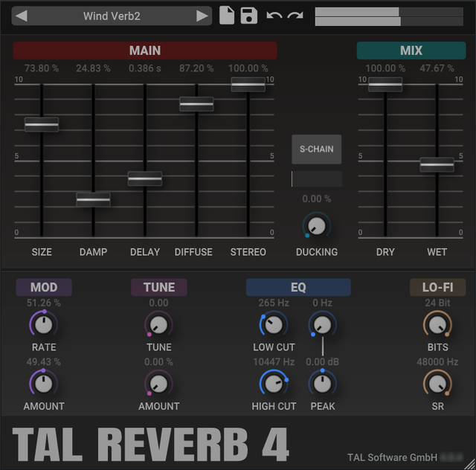
Task: Click the STEREO fader handle
Action: [x=248, y=84]
